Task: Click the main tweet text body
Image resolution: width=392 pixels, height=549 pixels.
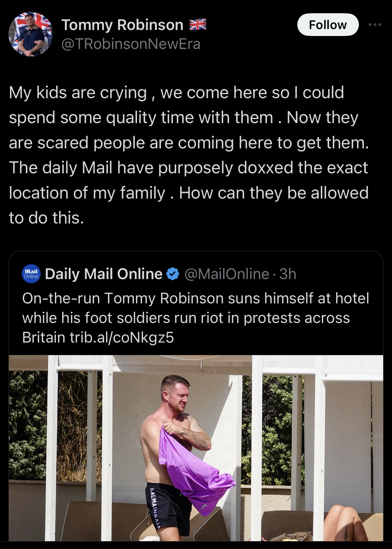Action: tap(189, 155)
